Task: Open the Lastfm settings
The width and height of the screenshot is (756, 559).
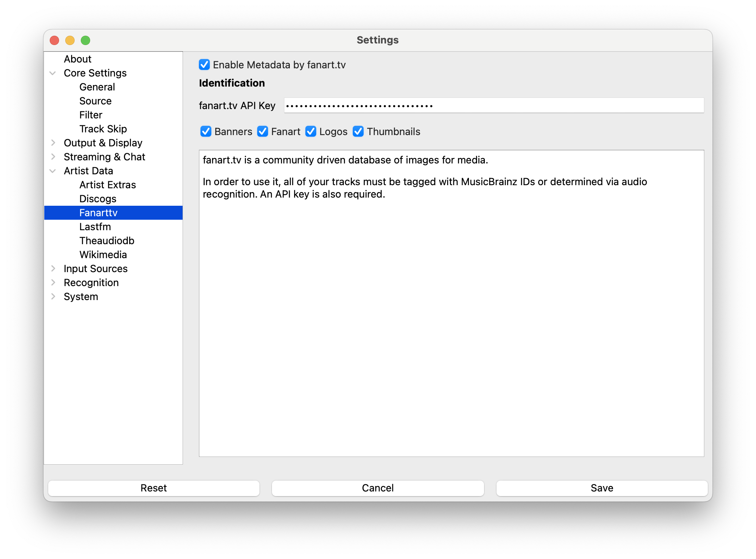Action: coord(95,227)
